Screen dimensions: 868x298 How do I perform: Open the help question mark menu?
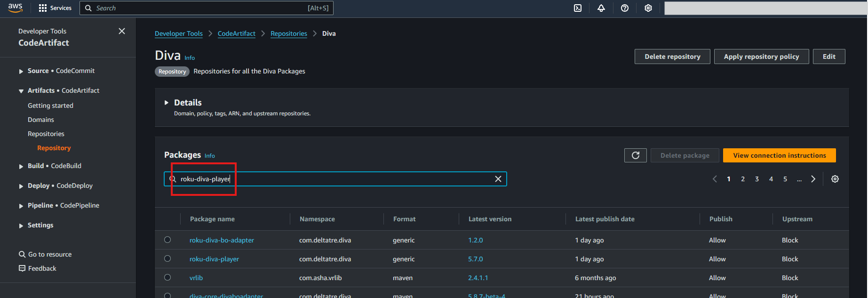click(x=625, y=8)
